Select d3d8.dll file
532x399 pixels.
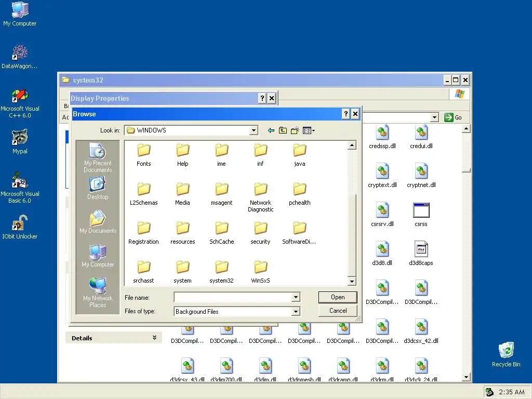tap(382, 254)
